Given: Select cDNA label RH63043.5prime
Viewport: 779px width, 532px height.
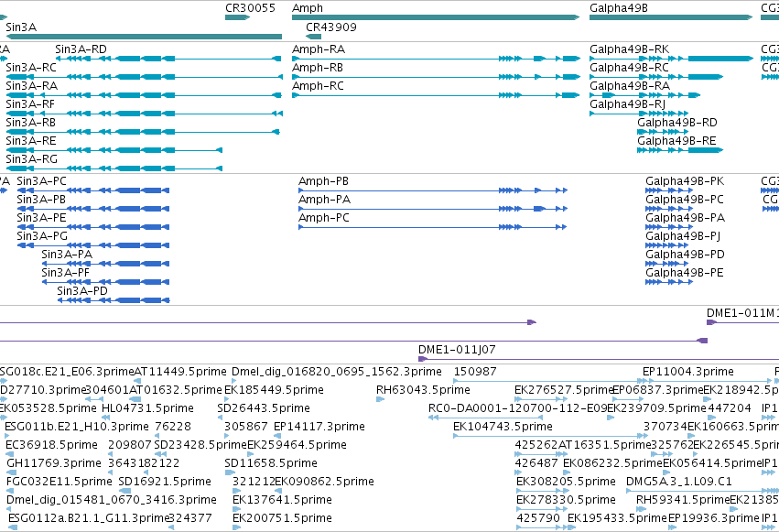Looking at the screenshot, I should 423,390.
